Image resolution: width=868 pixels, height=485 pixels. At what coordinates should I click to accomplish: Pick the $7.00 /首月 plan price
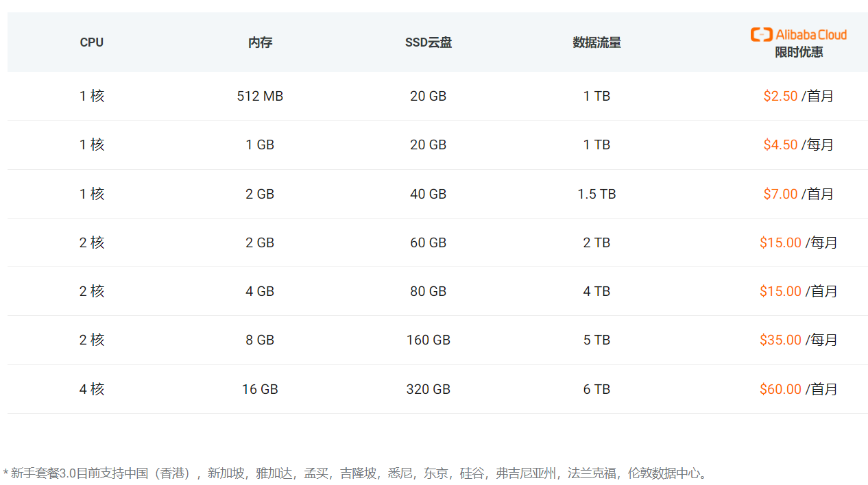pyautogui.click(x=798, y=194)
